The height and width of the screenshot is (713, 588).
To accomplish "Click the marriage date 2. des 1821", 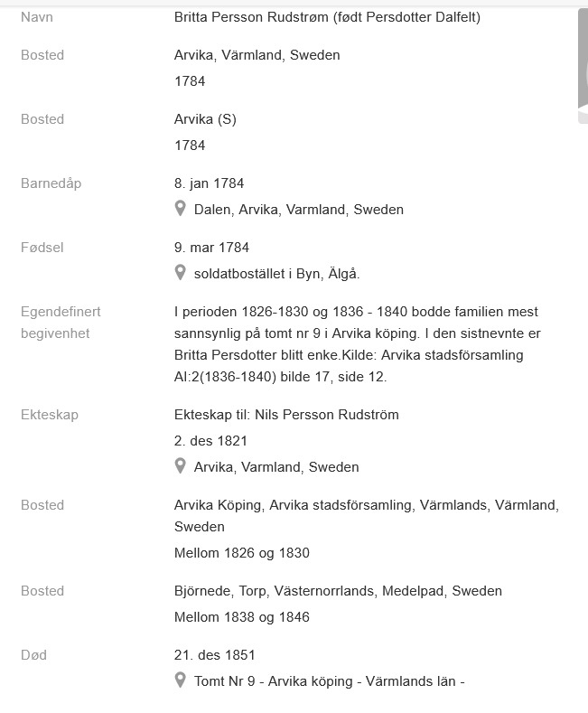I will tap(210, 441).
